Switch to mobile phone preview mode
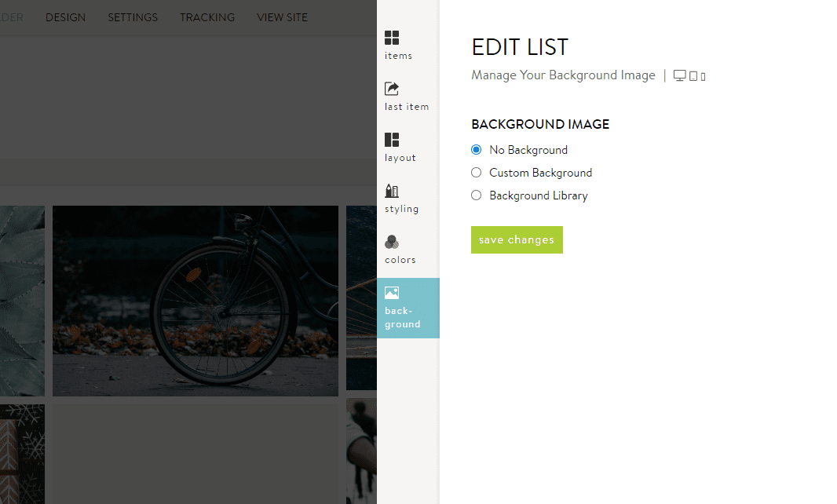The height and width of the screenshot is (504, 837). coord(701,76)
